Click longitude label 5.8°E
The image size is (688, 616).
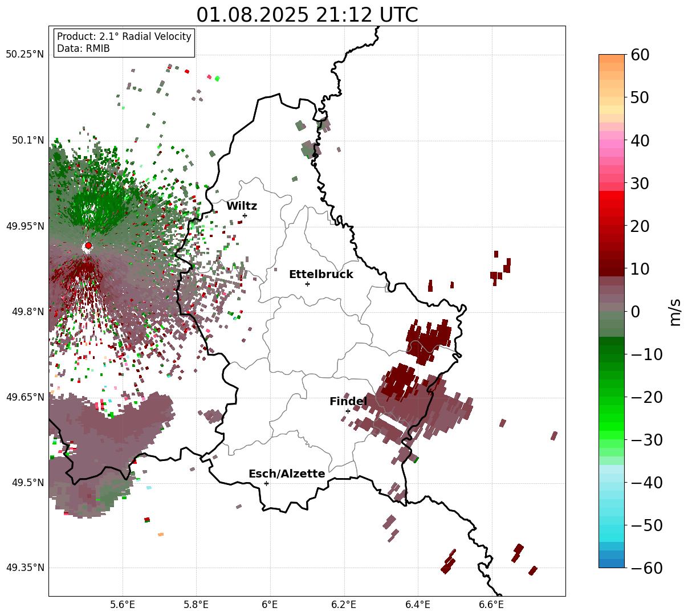coord(197,605)
